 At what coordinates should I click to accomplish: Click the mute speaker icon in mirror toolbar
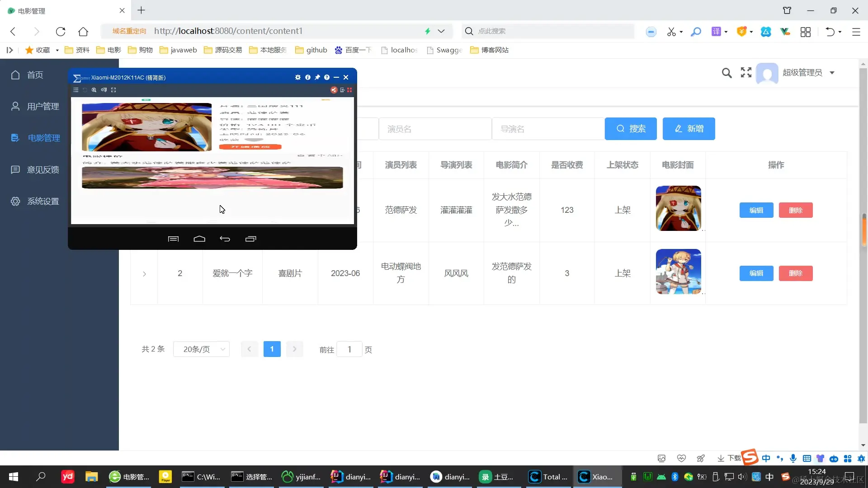pyautogui.click(x=334, y=90)
